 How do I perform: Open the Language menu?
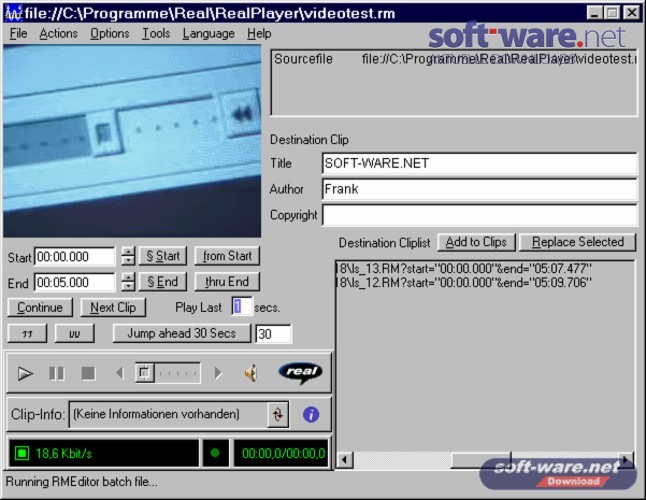coord(208,33)
